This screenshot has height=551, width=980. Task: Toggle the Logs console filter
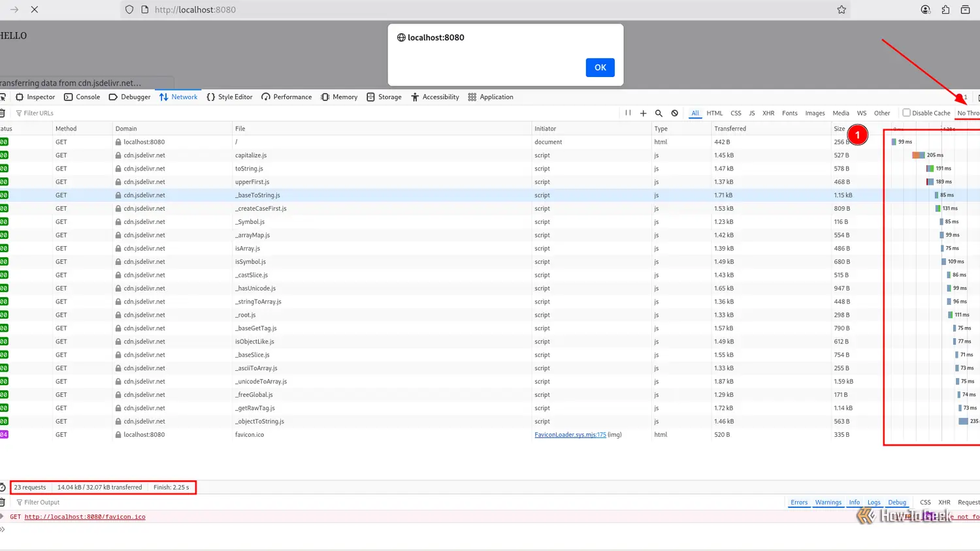pos(874,502)
